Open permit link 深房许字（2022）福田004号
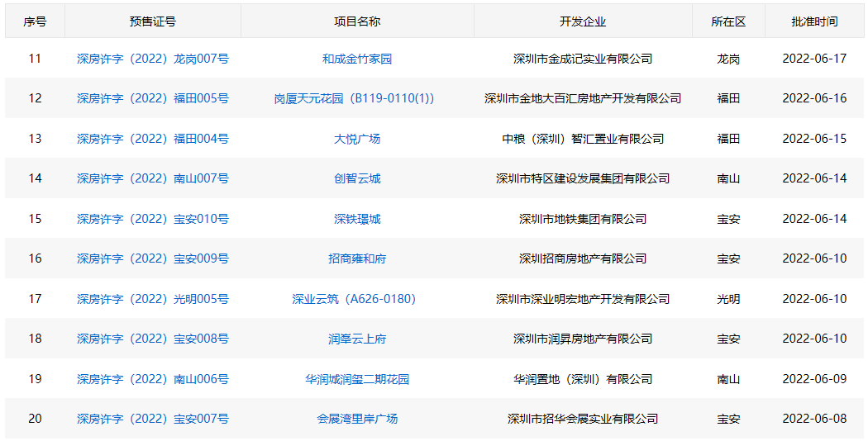The width and height of the screenshot is (868, 441). click(x=153, y=139)
